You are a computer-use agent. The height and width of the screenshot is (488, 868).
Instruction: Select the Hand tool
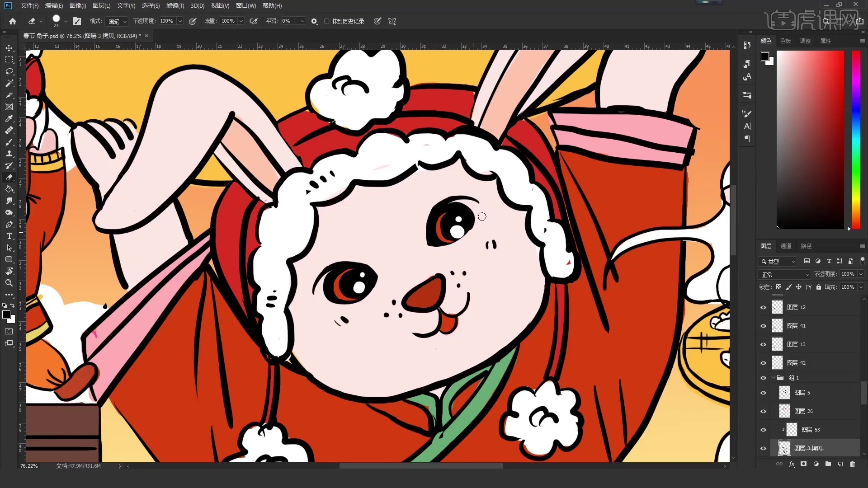point(9,271)
